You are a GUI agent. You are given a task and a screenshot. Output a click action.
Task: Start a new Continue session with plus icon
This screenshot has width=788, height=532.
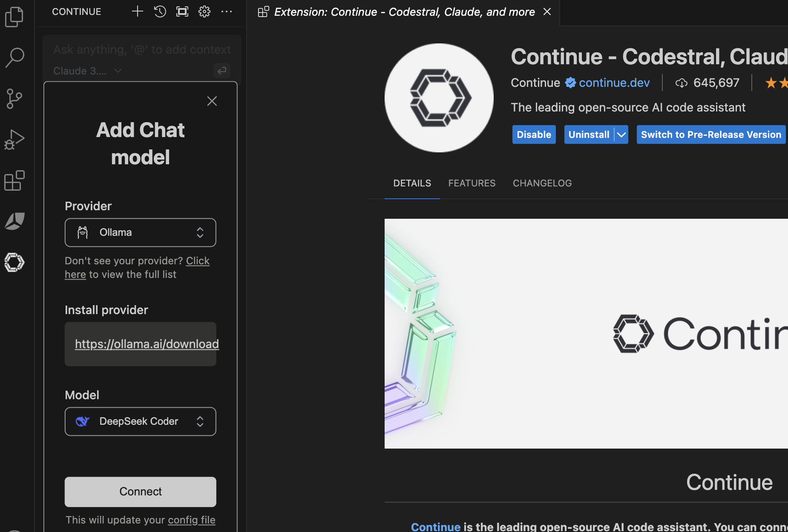click(x=137, y=11)
